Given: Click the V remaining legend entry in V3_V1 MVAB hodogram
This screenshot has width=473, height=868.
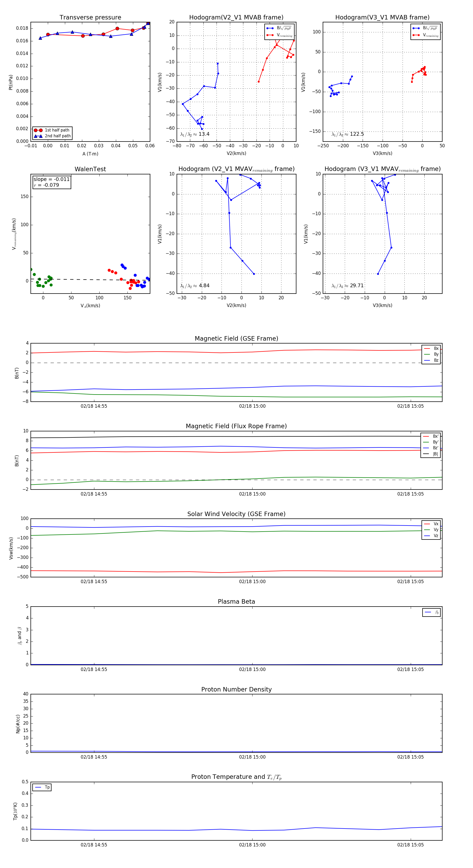Looking at the screenshot, I should point(425,35).
